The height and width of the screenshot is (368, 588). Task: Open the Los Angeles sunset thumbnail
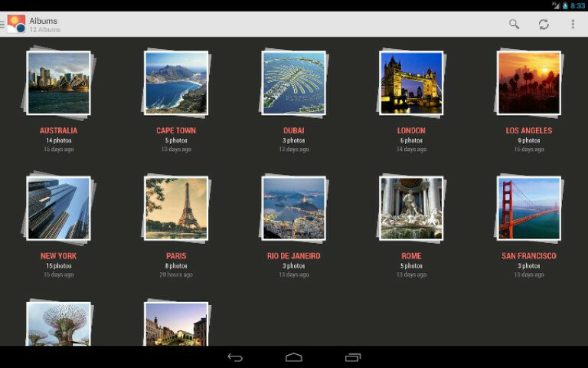[x=529, y=83]
